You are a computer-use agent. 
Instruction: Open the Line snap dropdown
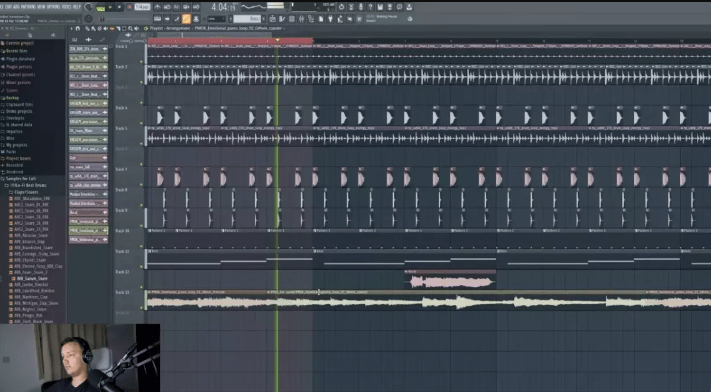tap(216, 19)
